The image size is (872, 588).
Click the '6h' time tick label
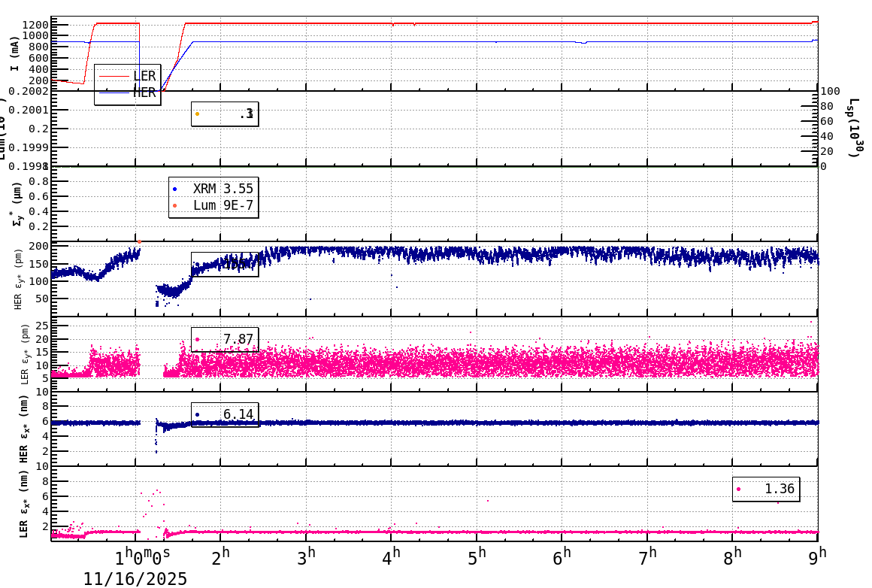[562, 557]
